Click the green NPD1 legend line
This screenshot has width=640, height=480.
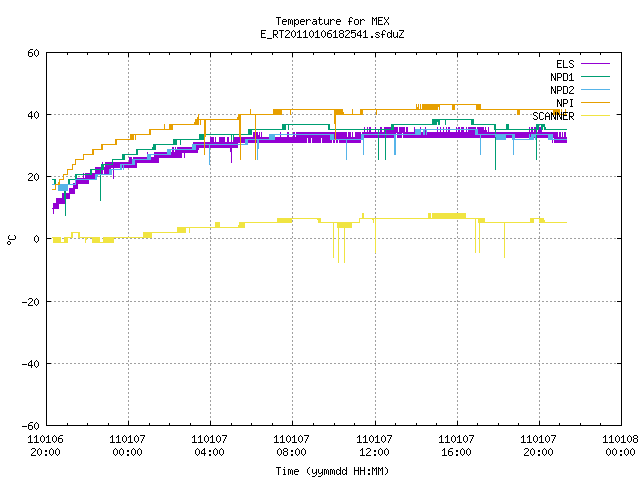[595, 77]
